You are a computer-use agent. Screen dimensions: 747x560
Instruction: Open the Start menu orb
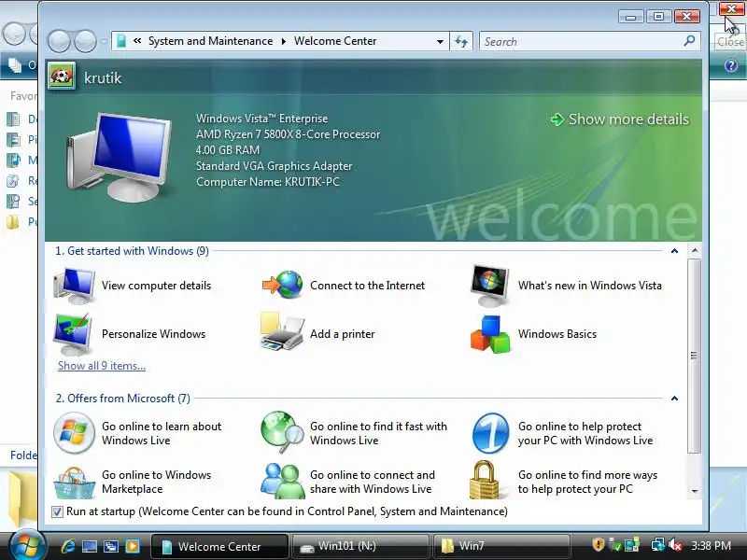point(28,546)
